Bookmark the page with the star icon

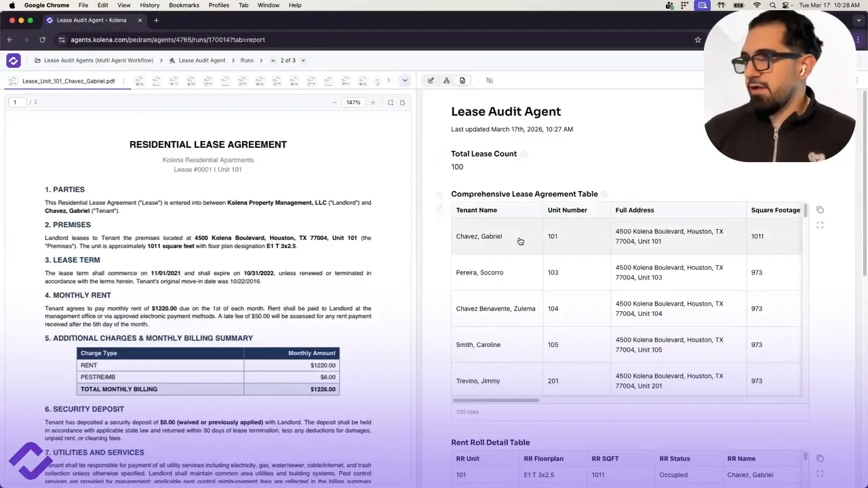coord(698,39)
